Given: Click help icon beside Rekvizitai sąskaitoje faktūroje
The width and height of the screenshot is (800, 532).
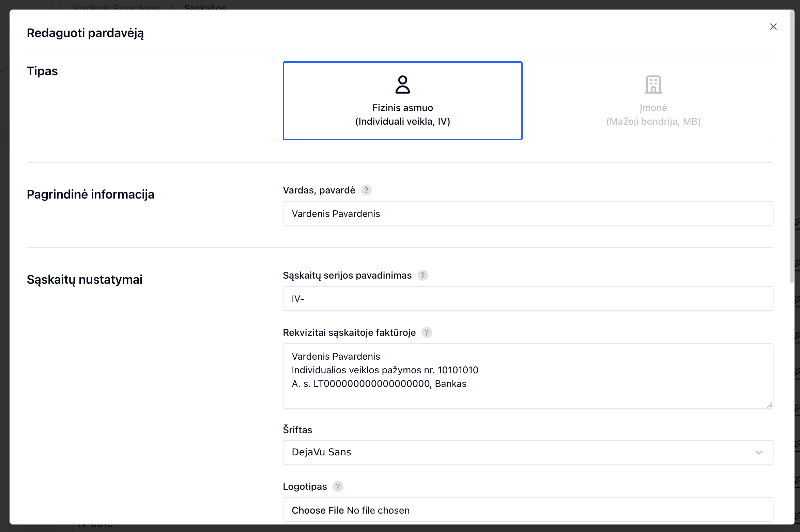Looking at the screenshot, I should click(427, 332).
